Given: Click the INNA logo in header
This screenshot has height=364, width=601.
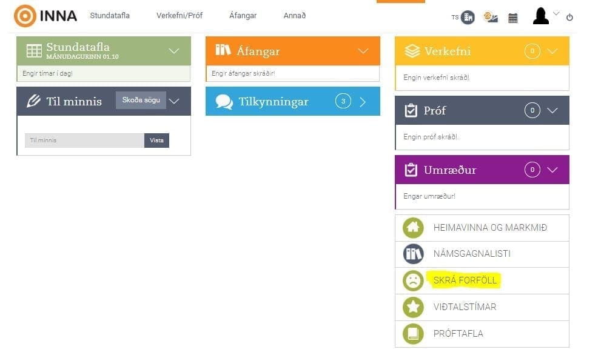Looking at the screenshot, I should pos(45,16).
